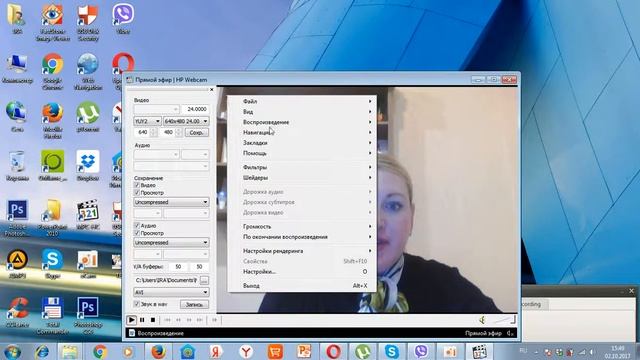The height and width of the screenshot is (360, 640).
Task: Open Yandex Browser from the taskbar
Action: coord(246,351)
